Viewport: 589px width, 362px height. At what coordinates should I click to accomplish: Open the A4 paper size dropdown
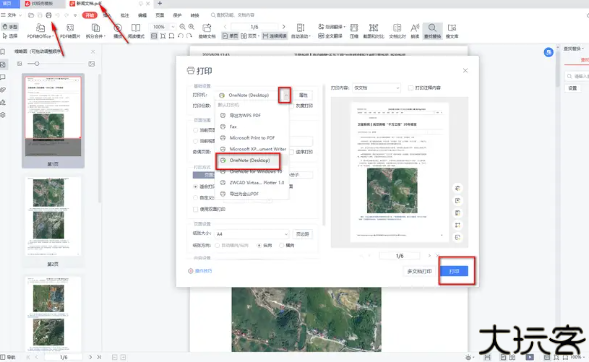(252, 234)
